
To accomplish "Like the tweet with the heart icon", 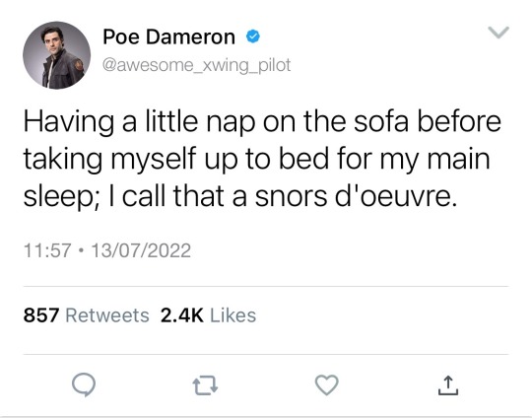I will pos(326,384).
